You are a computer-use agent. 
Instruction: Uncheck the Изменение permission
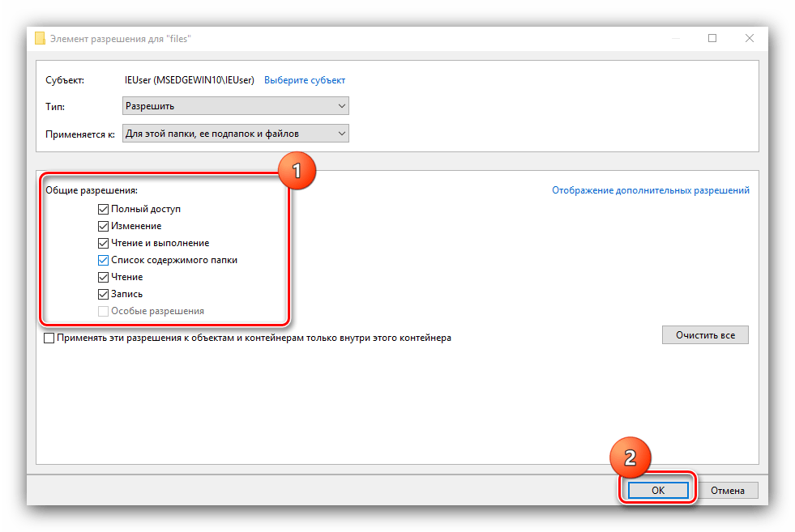pos(103,226)
